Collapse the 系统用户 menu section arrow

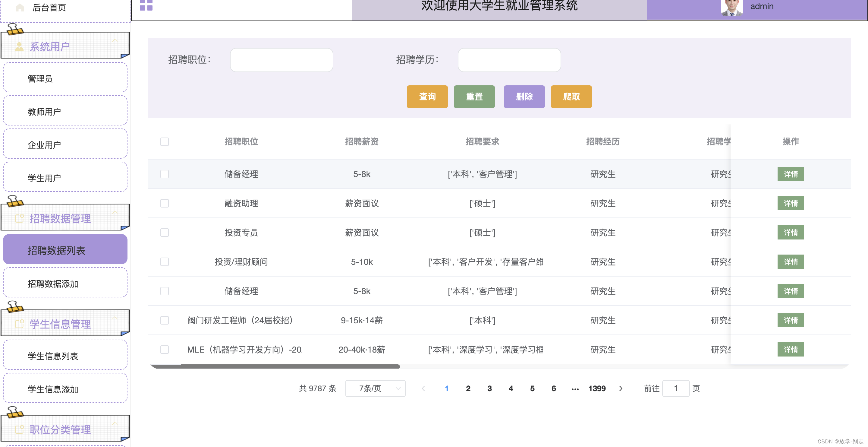pyautogui.click(x=115, y=40)
